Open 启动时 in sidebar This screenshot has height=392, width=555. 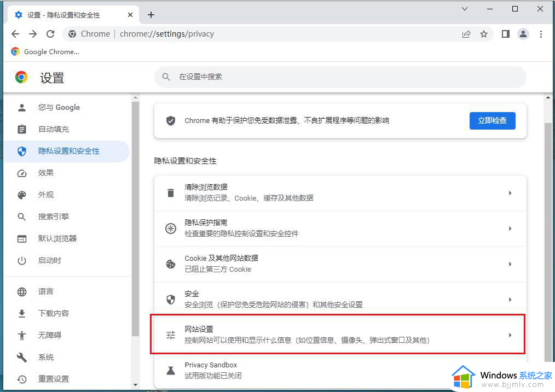(67, 260)
